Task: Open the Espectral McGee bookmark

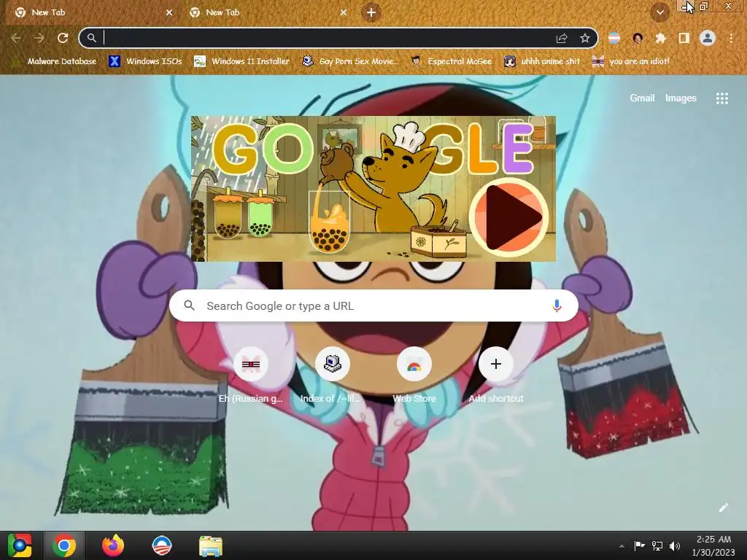Action: [451, 61]
